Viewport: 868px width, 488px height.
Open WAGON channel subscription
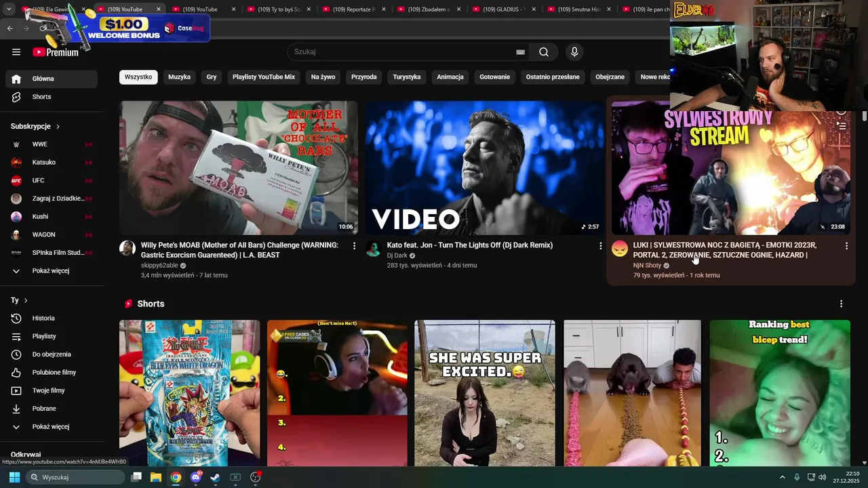[52, 235]
